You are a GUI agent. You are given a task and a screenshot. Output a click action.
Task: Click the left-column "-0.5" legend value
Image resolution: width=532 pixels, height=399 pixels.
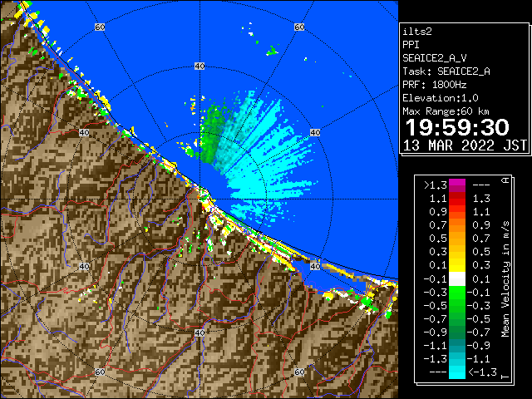click(436, 306)
